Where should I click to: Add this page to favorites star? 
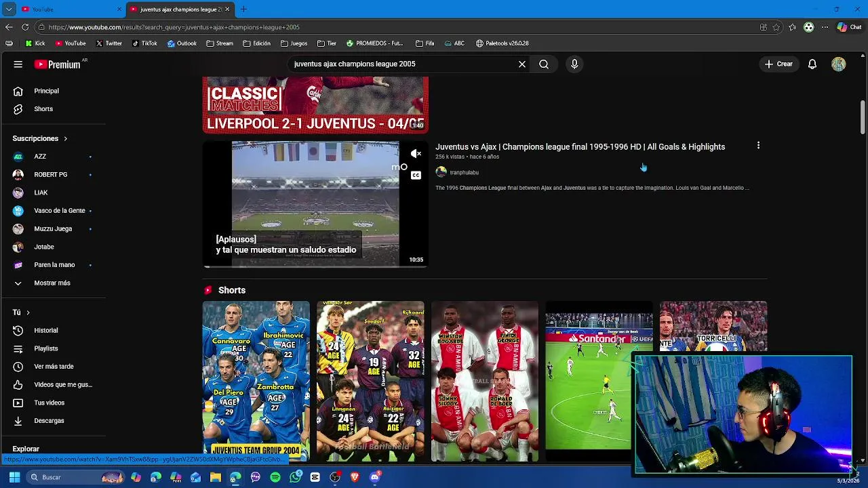(776, 27)
